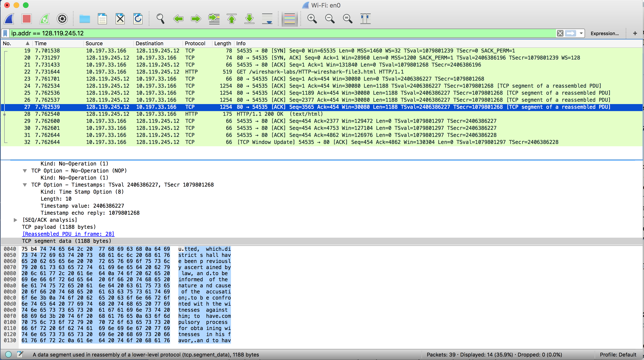The height and width of the screenshot is (360, 644).
Task: Sort packets by Source column header
Action: coord(94,43)
